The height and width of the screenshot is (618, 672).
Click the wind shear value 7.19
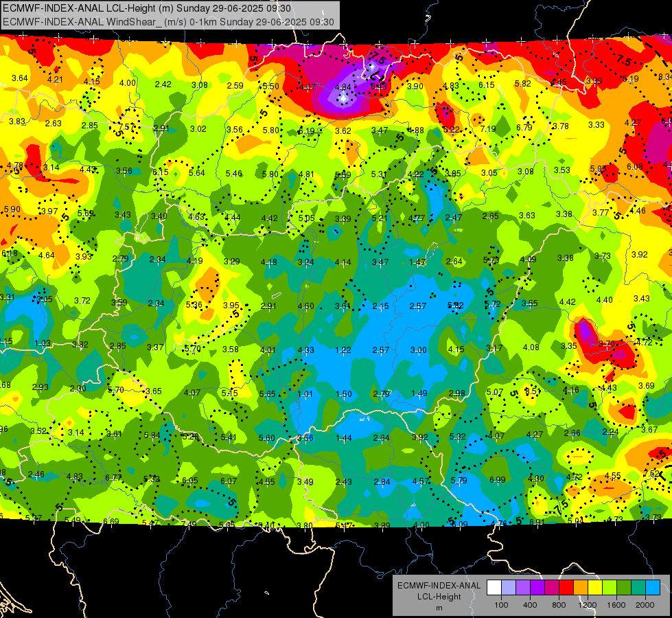(488, 128)
